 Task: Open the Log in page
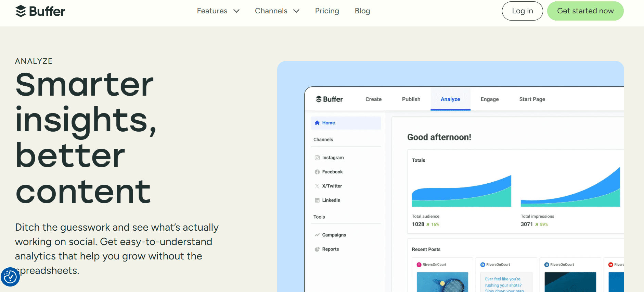tap(523, 11)
